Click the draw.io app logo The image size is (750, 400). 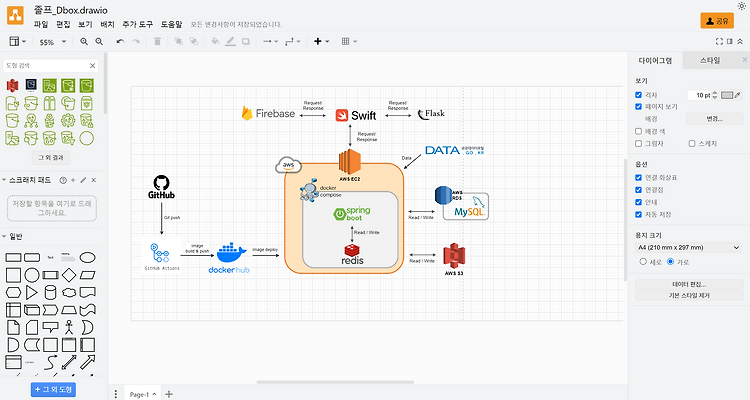[15, 15]
